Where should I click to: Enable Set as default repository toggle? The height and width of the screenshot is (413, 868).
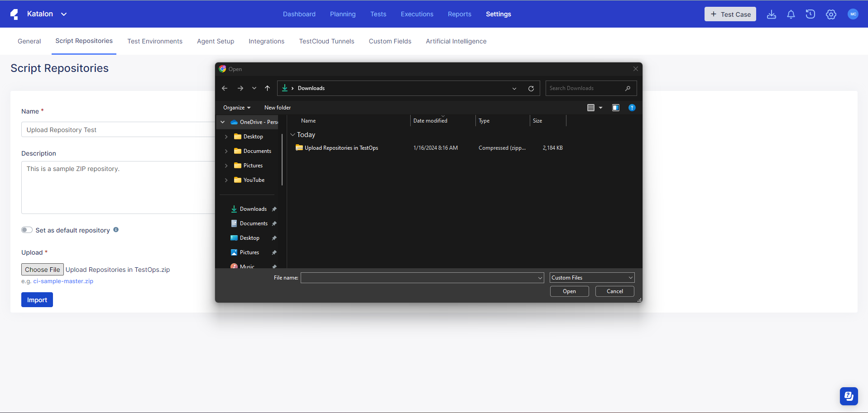point(27,230)
